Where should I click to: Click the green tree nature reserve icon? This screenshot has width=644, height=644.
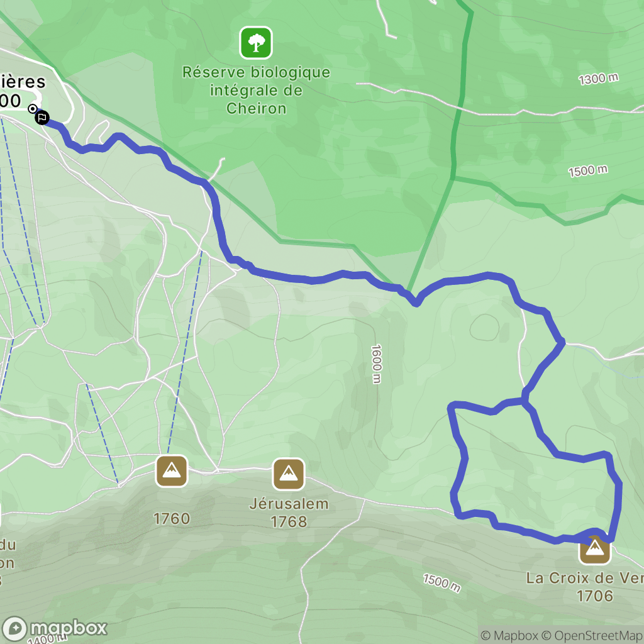(256, 43)
